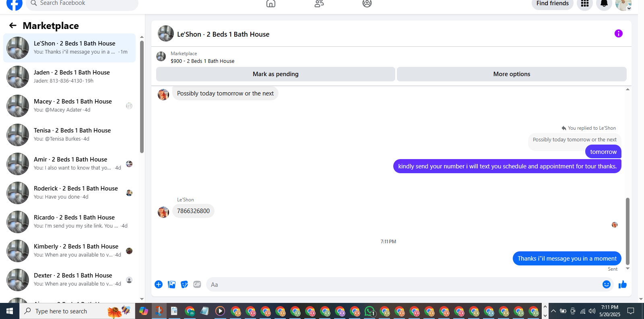Open the Windows Start menu
The width and height of the screenshot is (644, 319).
(10, 311)
